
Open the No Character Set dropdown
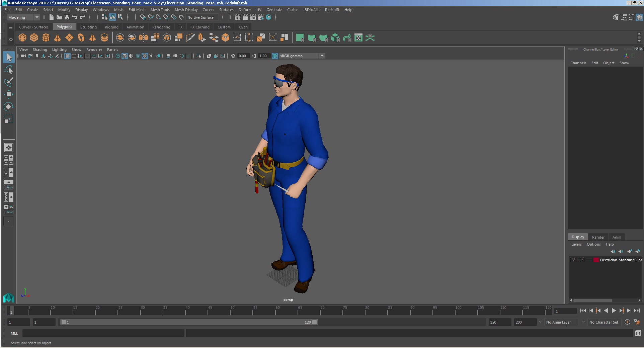[605, 322]
